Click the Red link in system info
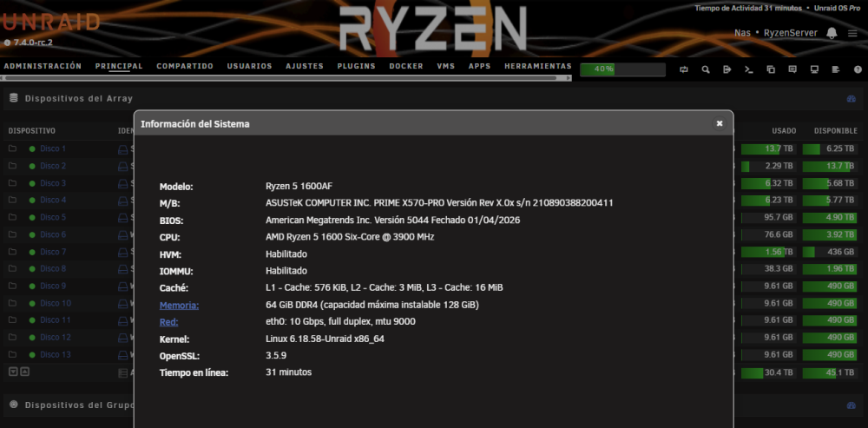 point(169,322)
